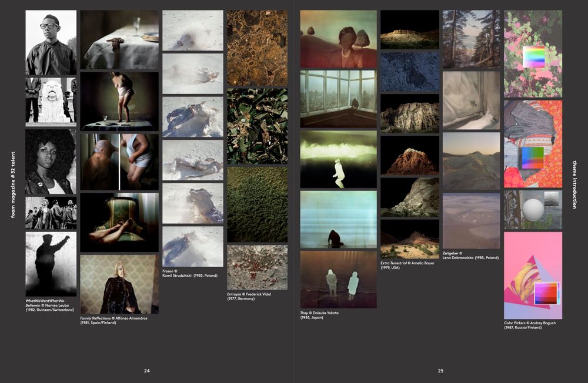
Task: Open the white lion statue photo
Action: (51, 101)
